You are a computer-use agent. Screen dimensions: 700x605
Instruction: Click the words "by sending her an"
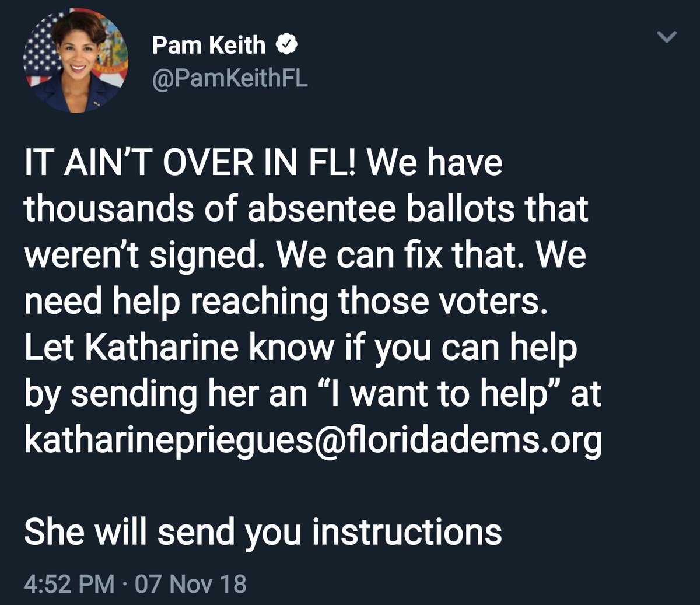coord(165,394)
